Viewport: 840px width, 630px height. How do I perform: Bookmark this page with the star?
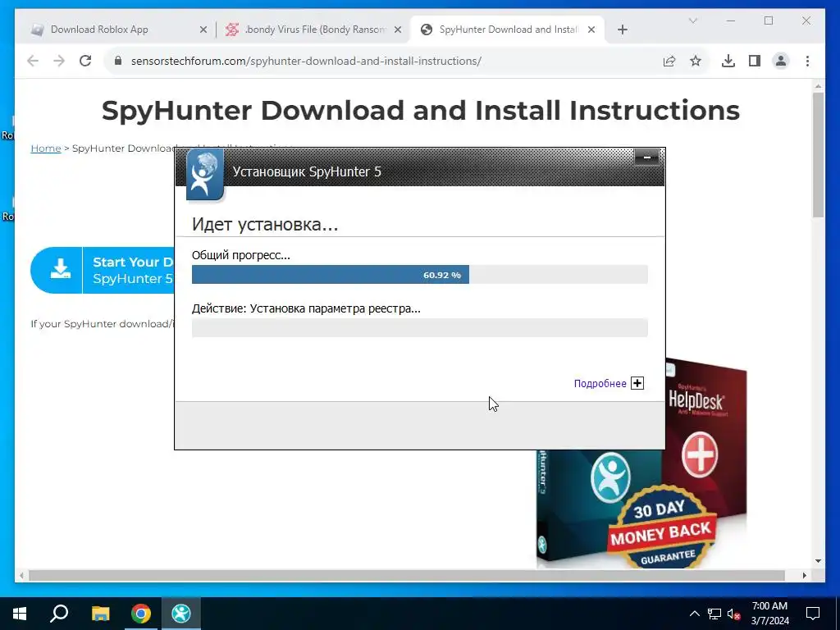point(696,61)
